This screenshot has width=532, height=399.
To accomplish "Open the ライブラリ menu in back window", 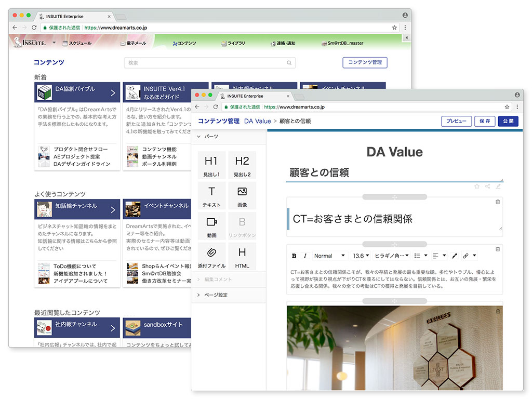I will pyautogui.click(x=233, y=43).
